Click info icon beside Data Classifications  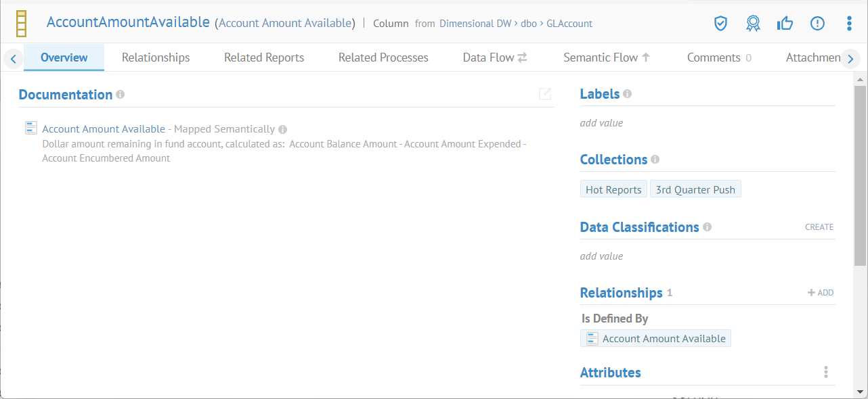[x=707, y=227]
